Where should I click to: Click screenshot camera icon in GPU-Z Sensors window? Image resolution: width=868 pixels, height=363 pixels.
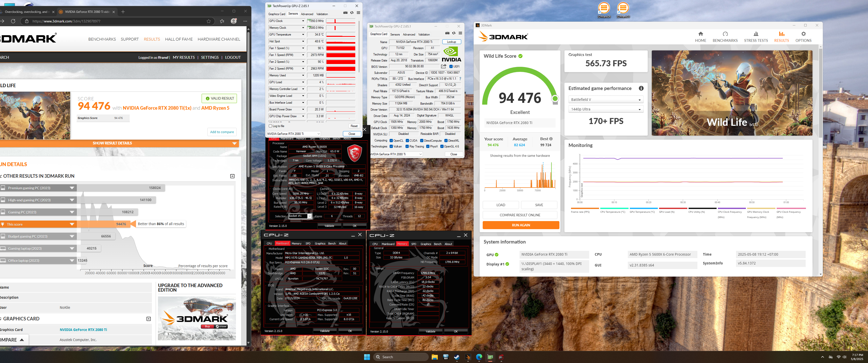point(345,13)
